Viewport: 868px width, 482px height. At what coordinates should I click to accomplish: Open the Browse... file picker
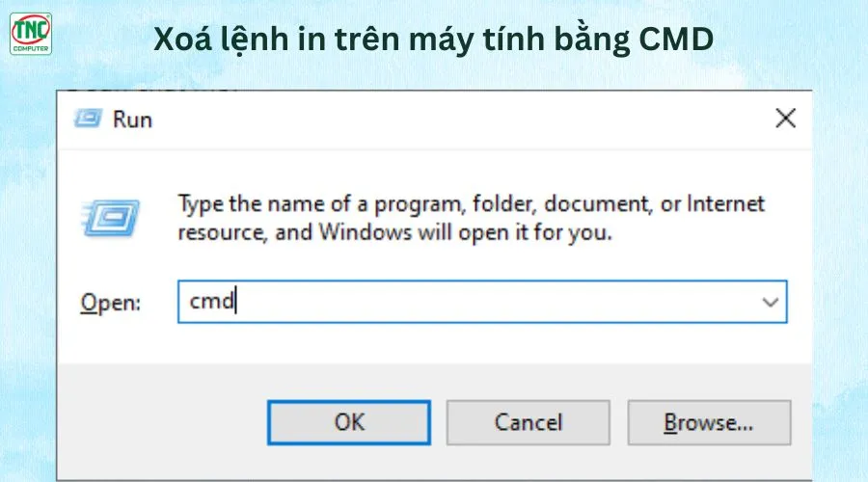pyautogui.click(x=709, y=423)
